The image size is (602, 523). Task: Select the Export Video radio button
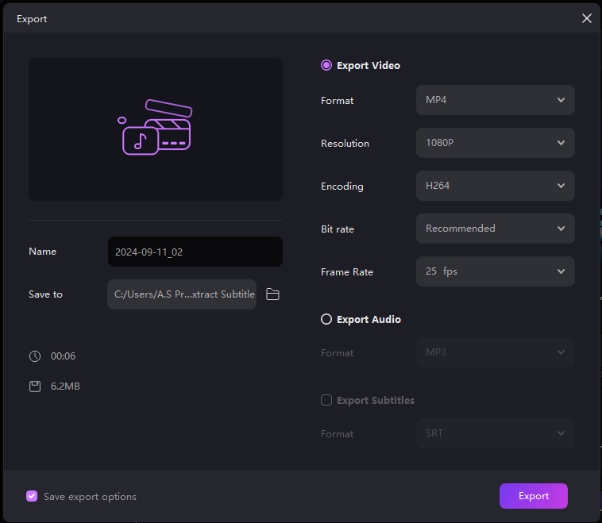click(326, 65)
